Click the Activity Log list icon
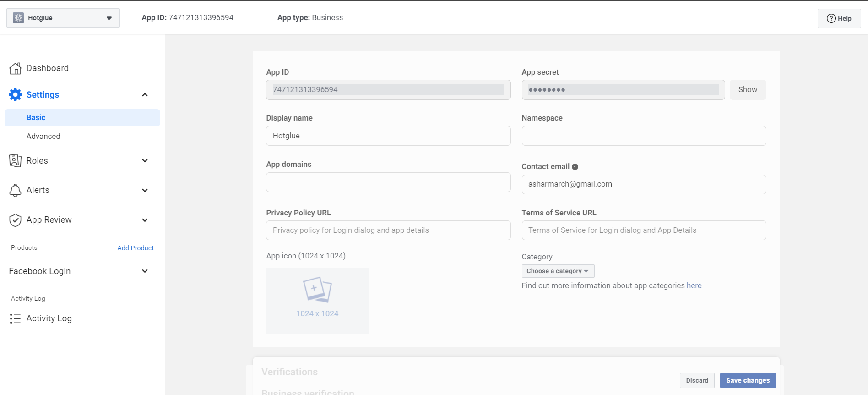868x395 pixels. pos(15,318)
